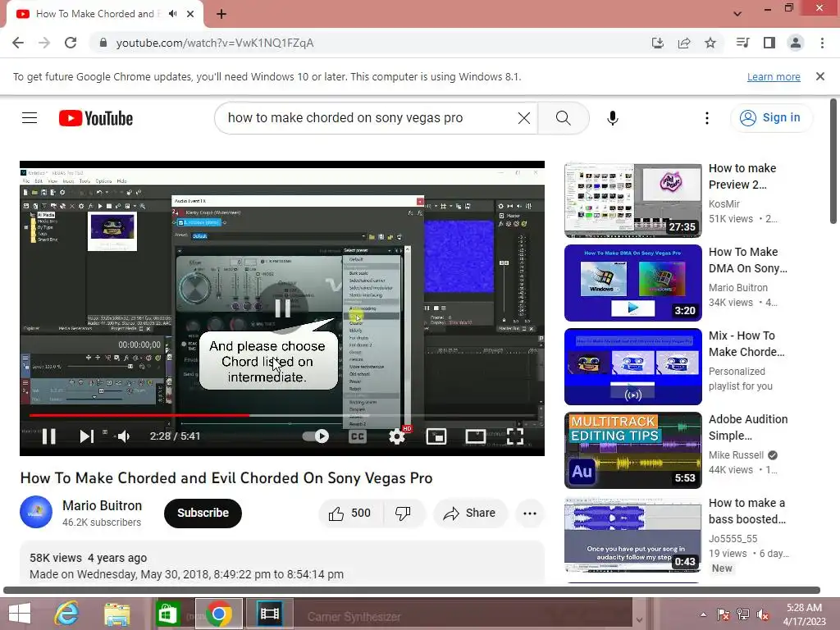Open Windows Store from the taskbar
The image size is (840, 630).
(167, 614)
